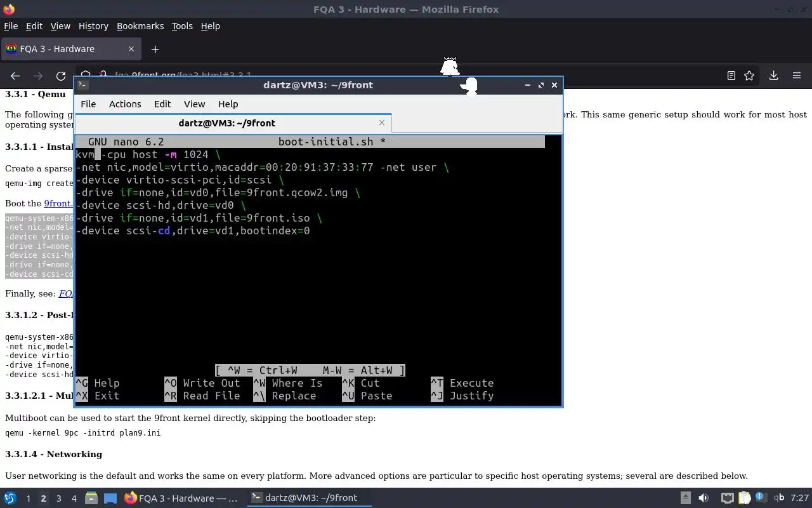Click the '3.3.1 - Qemu' heading
This screenshot has height=508, width=812.
click(x=36, y=94)
